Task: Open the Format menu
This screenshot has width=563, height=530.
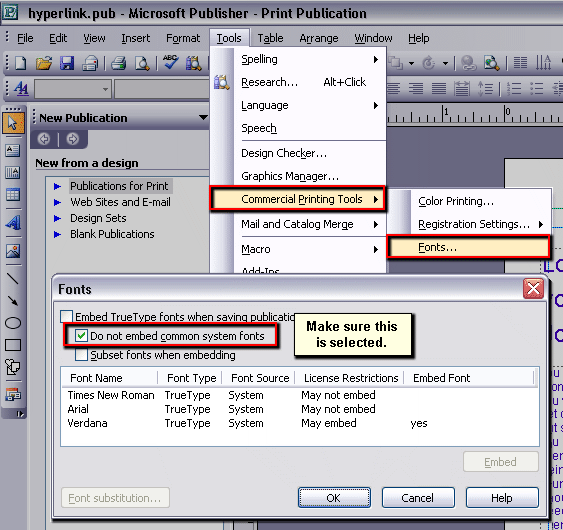Action: click(x=183, y=38)
